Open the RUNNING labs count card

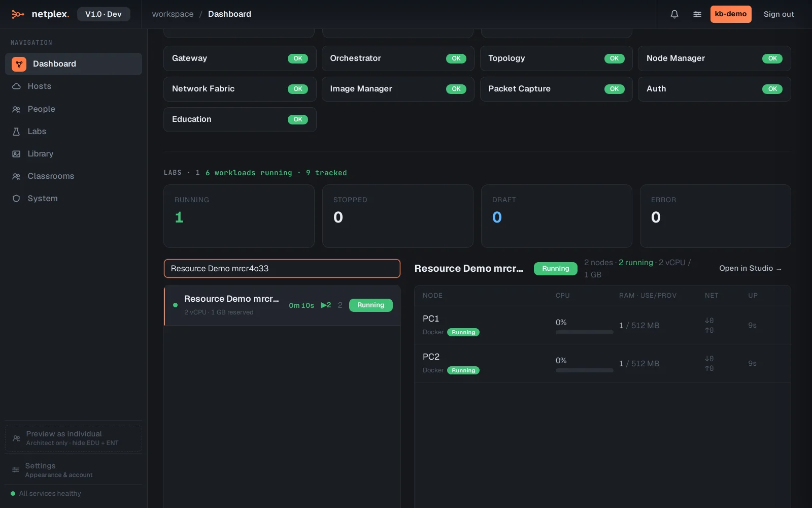click(x=239, y=216)
